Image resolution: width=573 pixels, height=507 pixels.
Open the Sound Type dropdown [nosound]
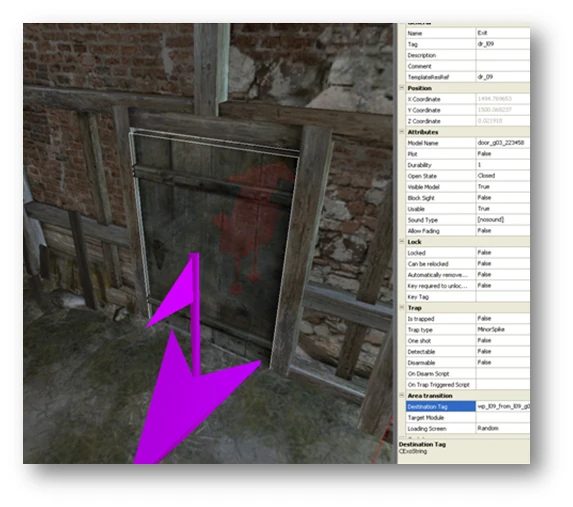pos(503,220)
